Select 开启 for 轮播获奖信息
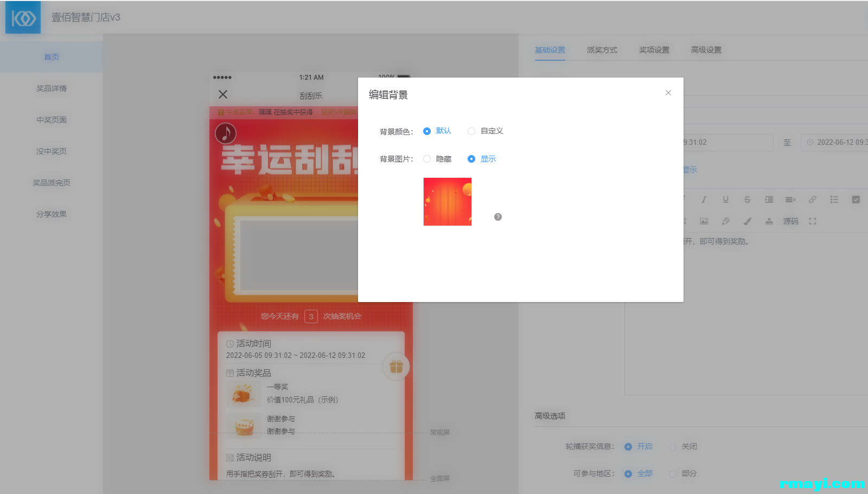This screenshot has height=494, width=868. pyautogui.click(x=639, y=446)
